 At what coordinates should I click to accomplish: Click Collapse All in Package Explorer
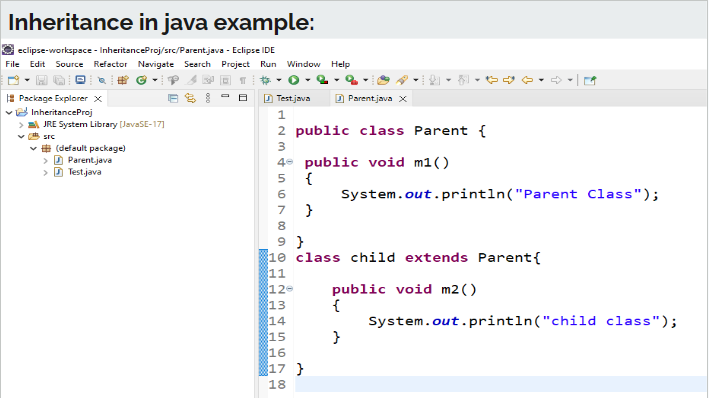[x=173, y=98]
